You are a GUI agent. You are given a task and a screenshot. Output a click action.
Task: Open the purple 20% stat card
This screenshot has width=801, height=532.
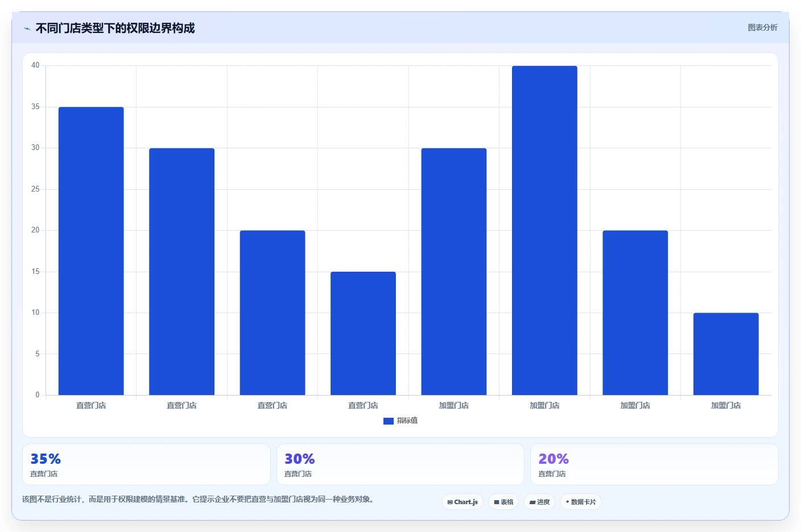654,464
